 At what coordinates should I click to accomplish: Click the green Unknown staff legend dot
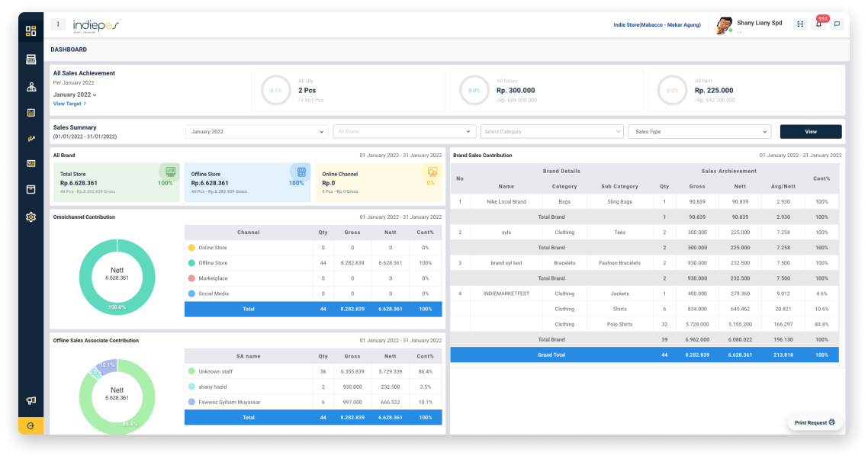click(x=191, y=371)
